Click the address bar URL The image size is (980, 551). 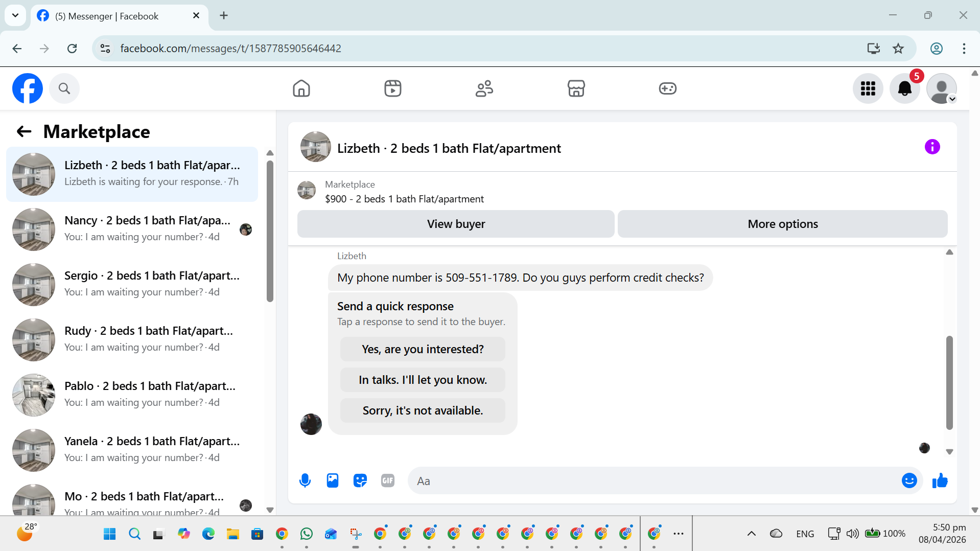(x=230, y=49)
